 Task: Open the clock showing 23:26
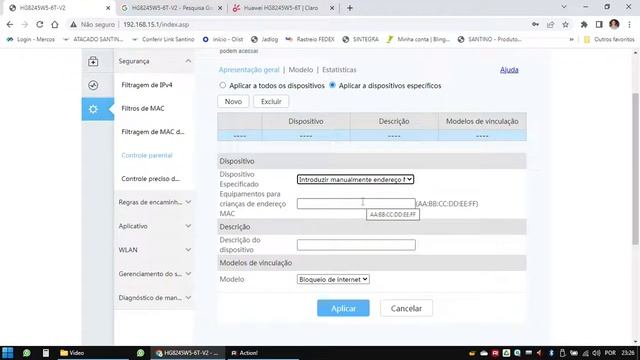628,353
